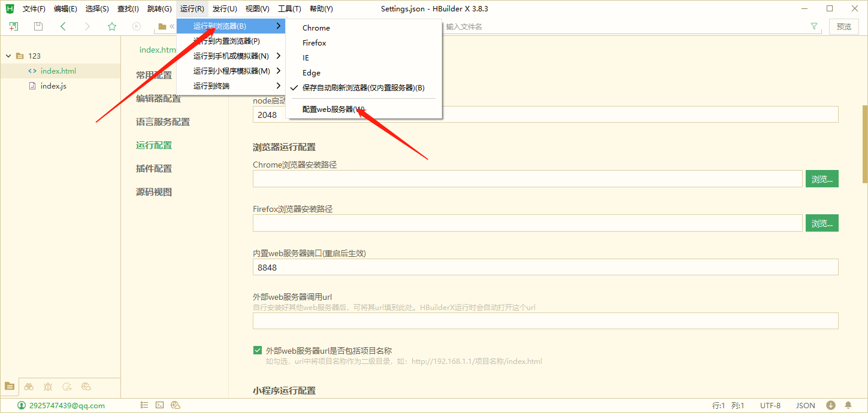Click the star favorites icon in the toolbar

[112, 26]
